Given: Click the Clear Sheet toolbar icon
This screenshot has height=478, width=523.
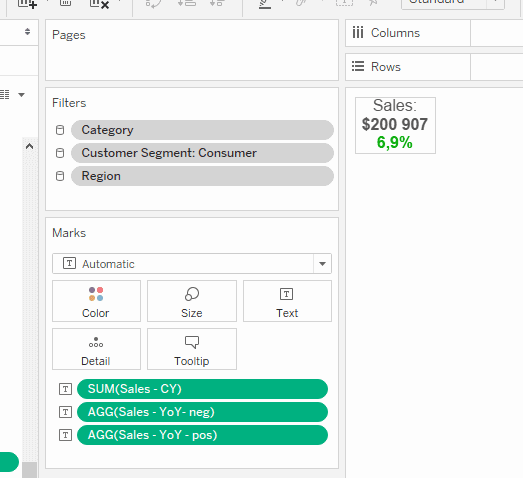Looking at the screenshot, I should coord(99,3).
